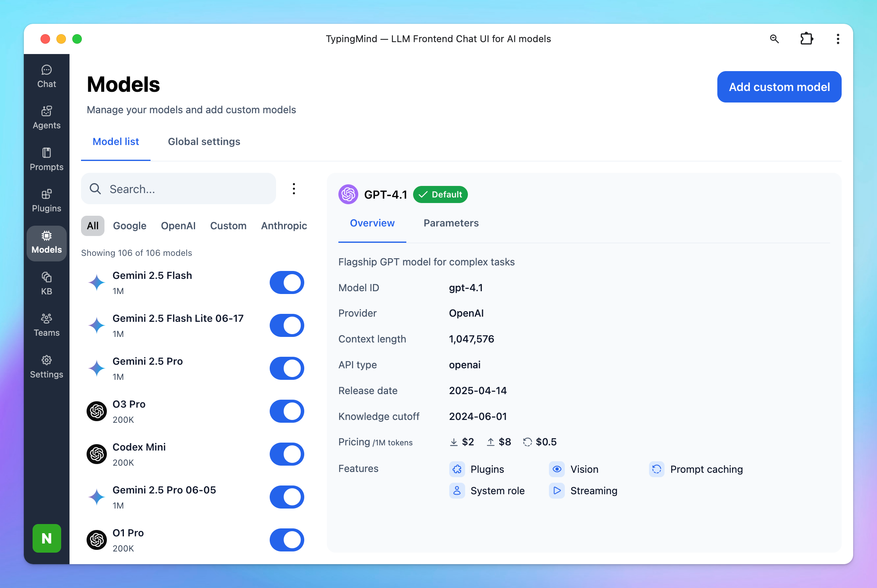This screenshot has height=588, width=877.
Task: Disable the Gemini 2.5 Flash model toggle
Action: pos(287,282)
